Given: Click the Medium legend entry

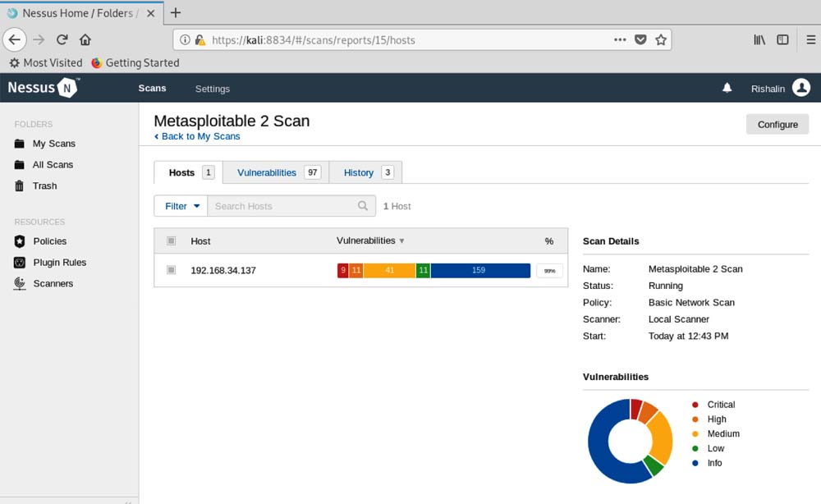Looking at the screenshot, I should [x=716, y=434].
